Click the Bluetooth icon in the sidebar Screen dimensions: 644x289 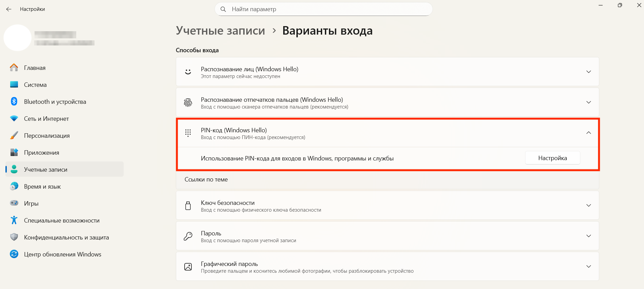[14, 101]
